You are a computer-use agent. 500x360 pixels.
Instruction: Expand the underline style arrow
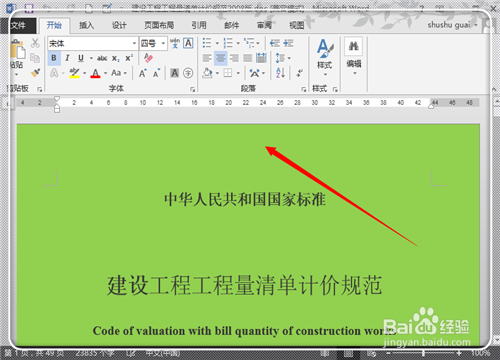[91, 58]
